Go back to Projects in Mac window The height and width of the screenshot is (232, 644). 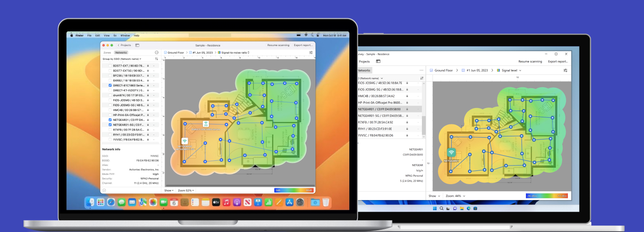(x=124, y=45)
